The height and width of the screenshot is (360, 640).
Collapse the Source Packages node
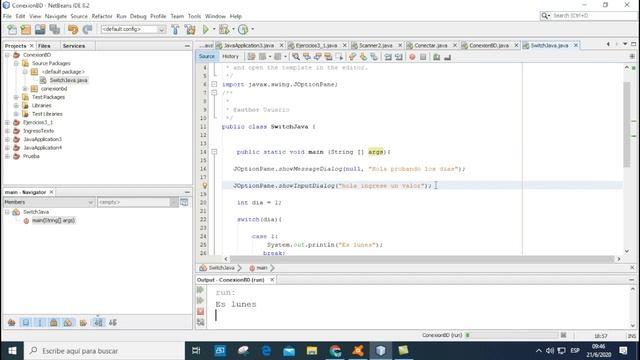pos(16,63)
